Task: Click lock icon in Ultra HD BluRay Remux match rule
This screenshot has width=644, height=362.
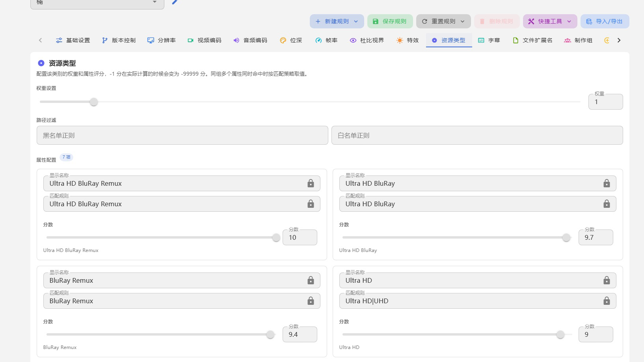Action: (311, 204)
